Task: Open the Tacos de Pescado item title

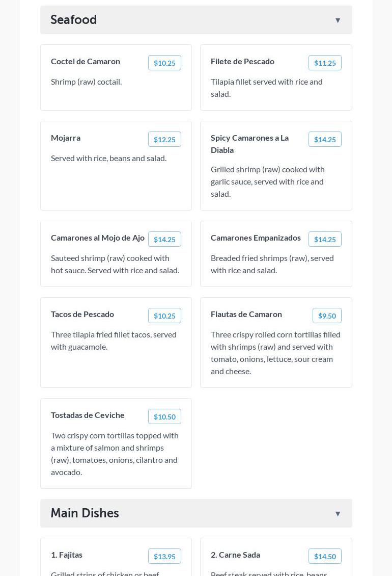Action: pyautogui.click(x=82, y=314)
